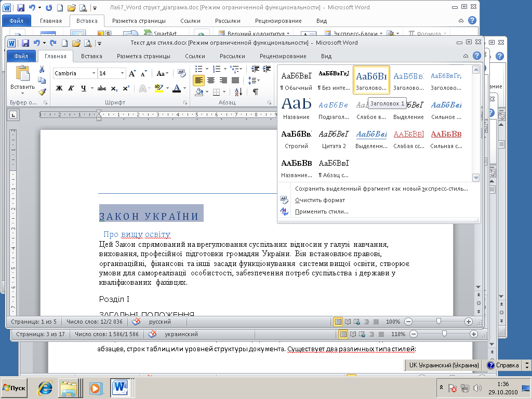Open the Change Case (Aa) dropdown

[x=162, y=73]
